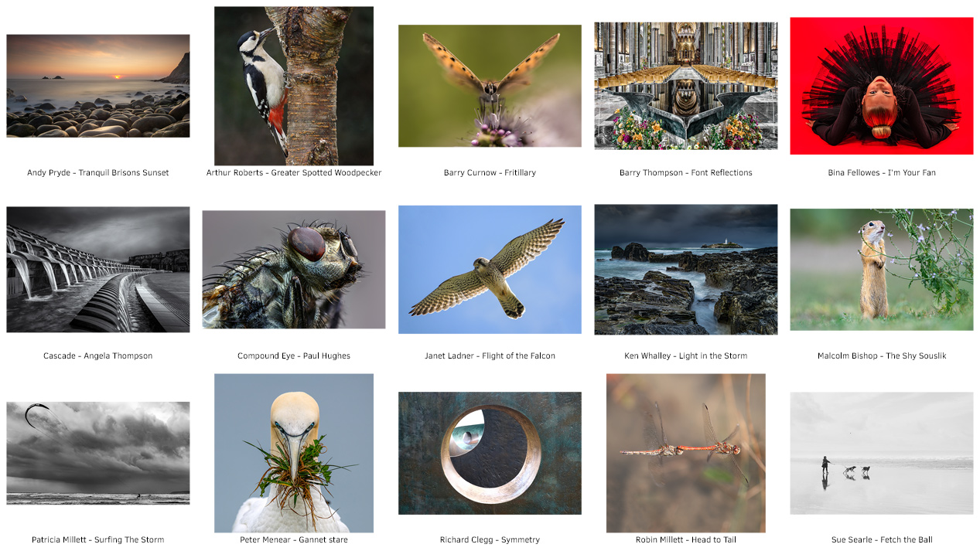Screen dimensions: 980x551
Task: Click caption Ken Whalley - Light in the Storm
Action: [x=686, y=356]
